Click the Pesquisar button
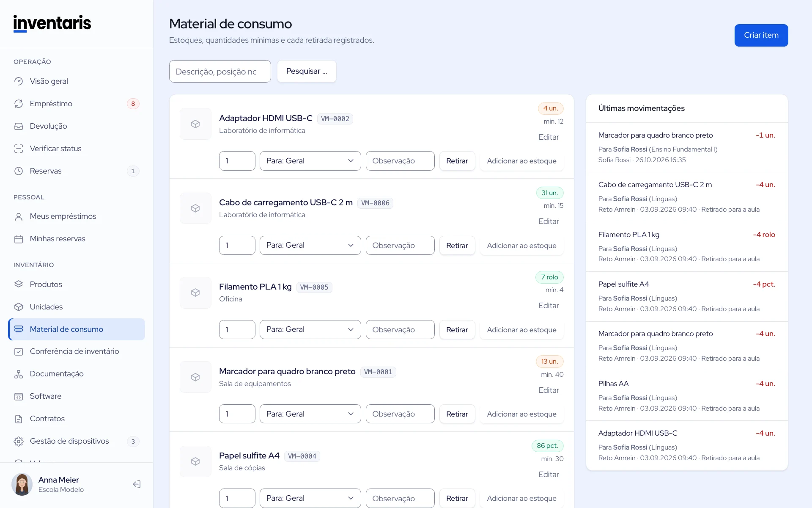This screenshot has height=508, width=812. [x=307, y=71]
